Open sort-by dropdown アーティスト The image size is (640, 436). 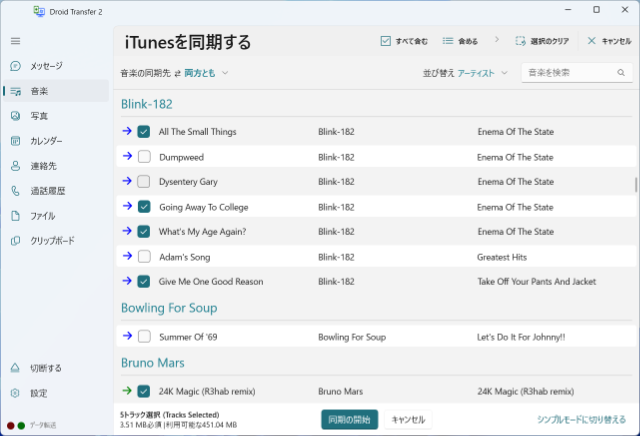482,73
